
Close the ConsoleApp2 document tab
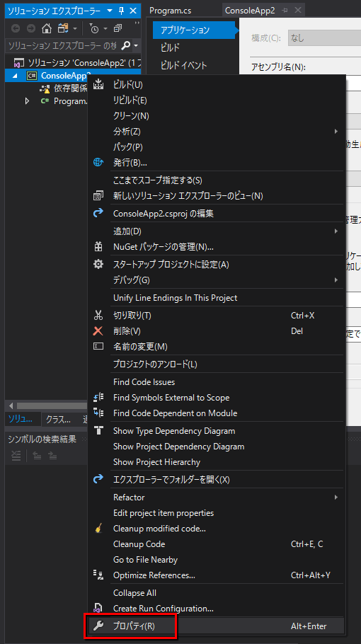[x=298, y=11]
